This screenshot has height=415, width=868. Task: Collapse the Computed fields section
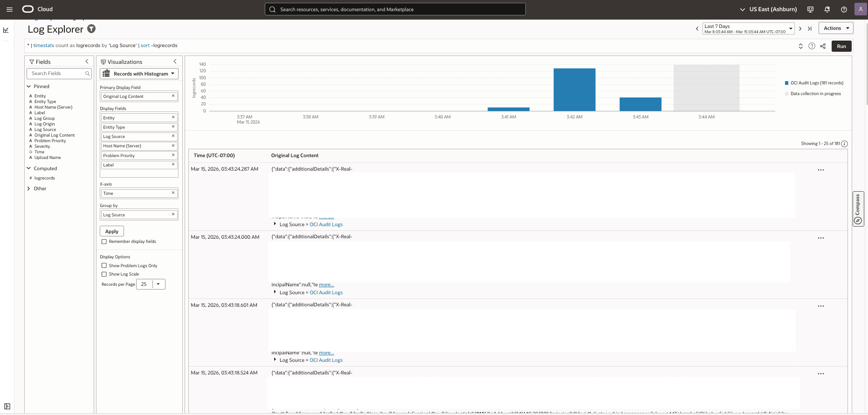28,168
